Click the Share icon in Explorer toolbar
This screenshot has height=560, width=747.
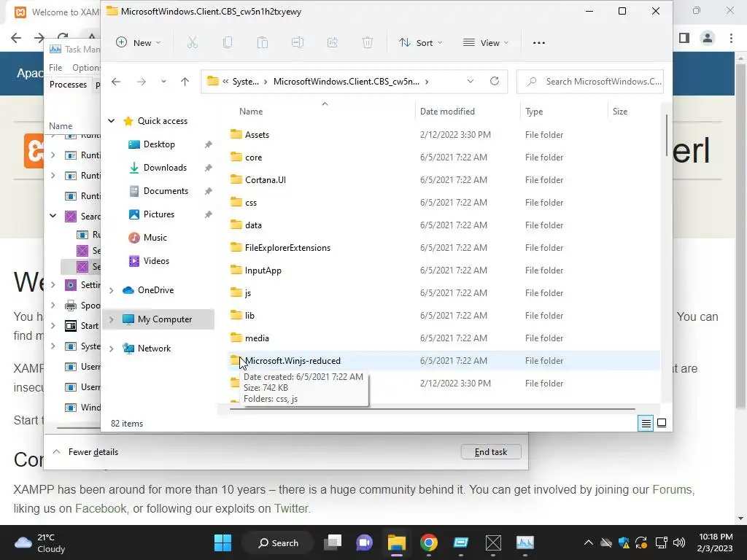point(333,43)
